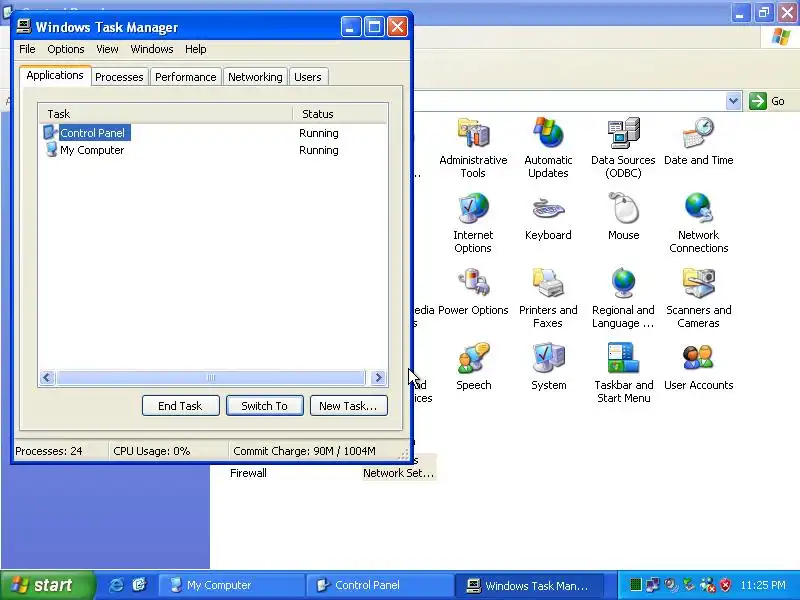Click the Firewall label in Control Panel
This screenshot has width=800, height=600.
tap(248, 473)
